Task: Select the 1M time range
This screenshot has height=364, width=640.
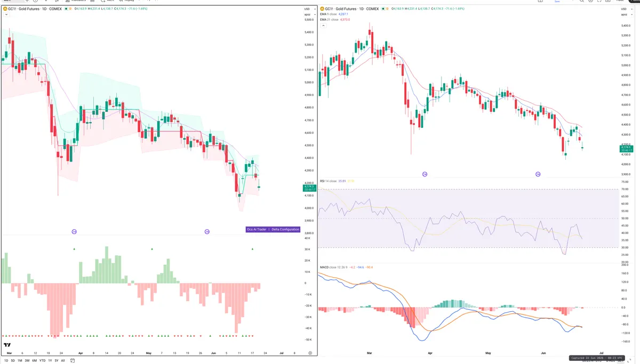Action: click(20, 360)
